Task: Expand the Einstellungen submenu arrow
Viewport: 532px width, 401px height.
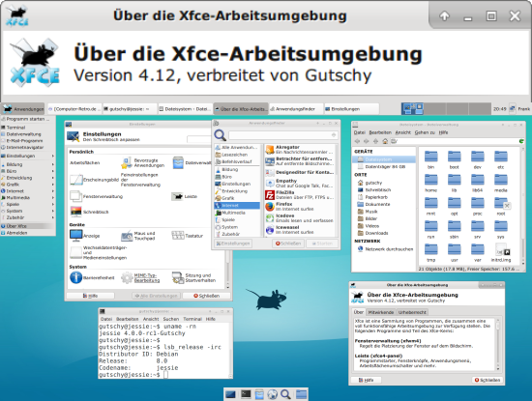Action: pos(53,156)
